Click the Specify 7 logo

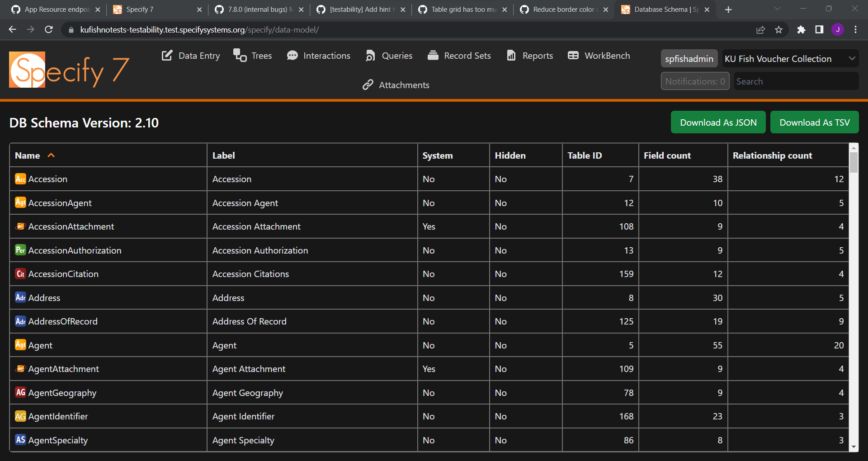coord(69,70)
